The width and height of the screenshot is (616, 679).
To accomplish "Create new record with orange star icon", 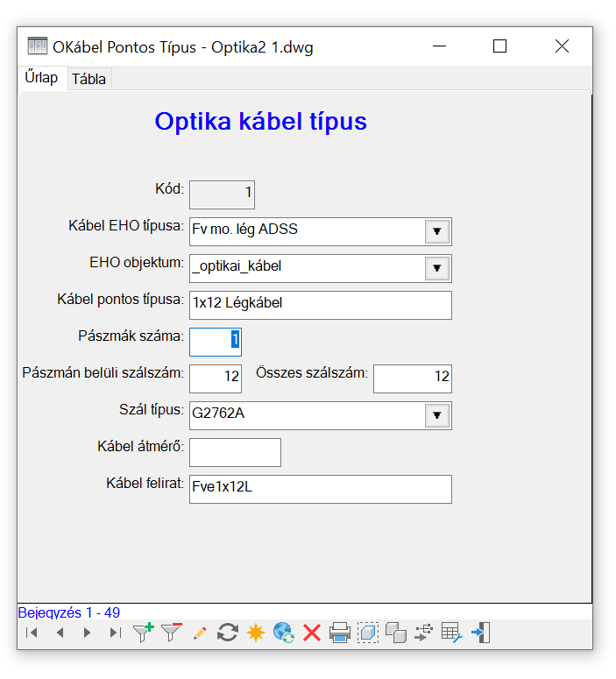I will click(x=255, y=633).
